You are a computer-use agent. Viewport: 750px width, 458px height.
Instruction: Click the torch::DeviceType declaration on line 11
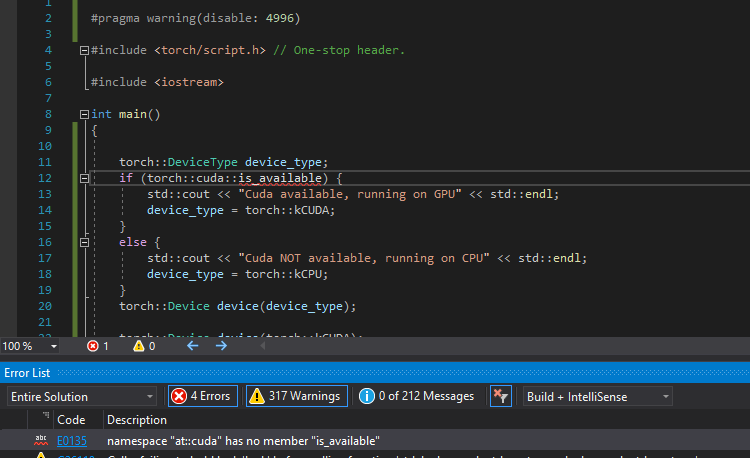pos(223,162)
